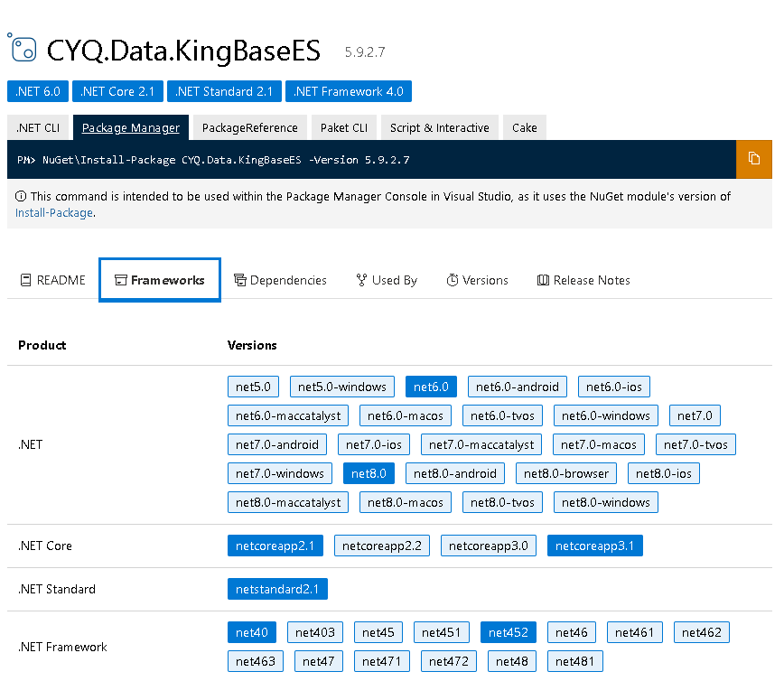Switch to the Cake tab
This screenshot has width=784, height=681.
tap(524, 127)
